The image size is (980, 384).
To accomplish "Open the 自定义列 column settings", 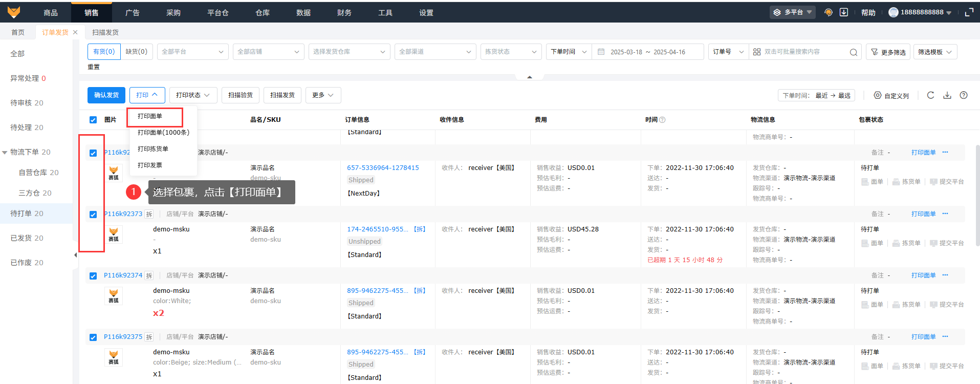I will tap(891, 96).
